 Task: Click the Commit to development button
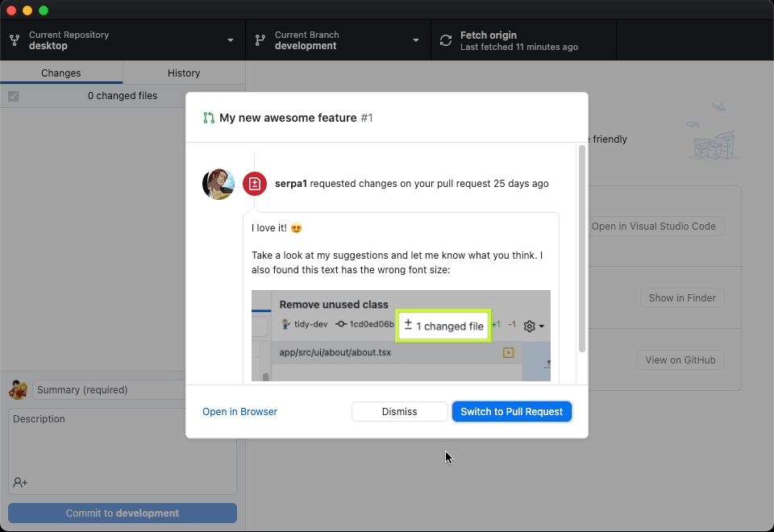(x=123, y=513)
